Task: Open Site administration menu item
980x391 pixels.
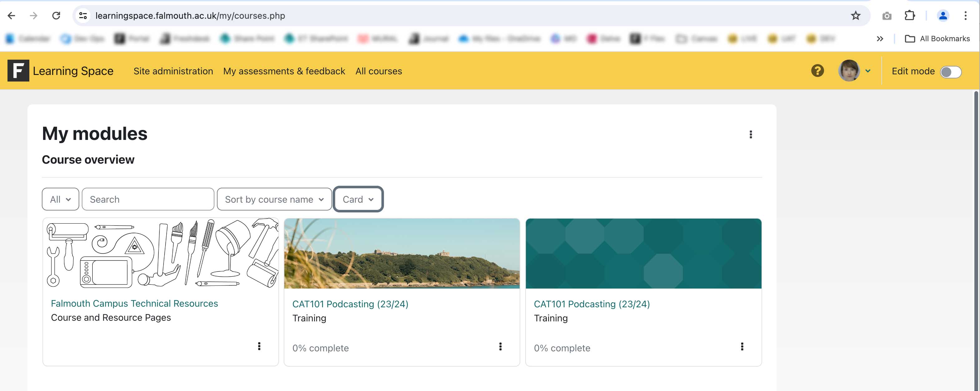Action: pyautogui.click(x=173, y=71)
